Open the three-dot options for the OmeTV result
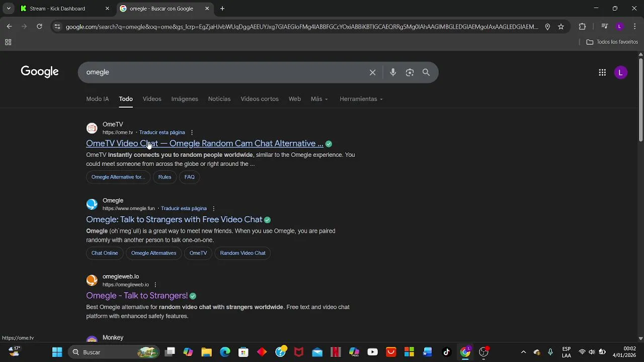This screenshot has width=644, height=362. click(x=192, y=133)
